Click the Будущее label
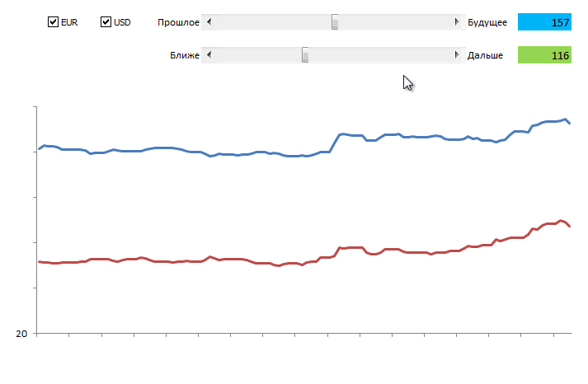 487,22
